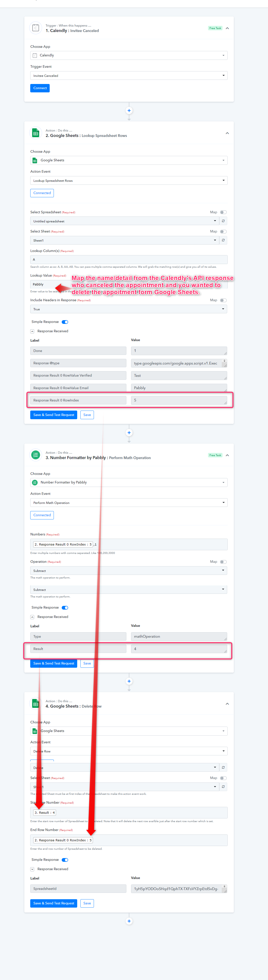The image size is (268, 980).
Task: Click the SpreadsheetId value field
Action: click(x=179, y=889)
